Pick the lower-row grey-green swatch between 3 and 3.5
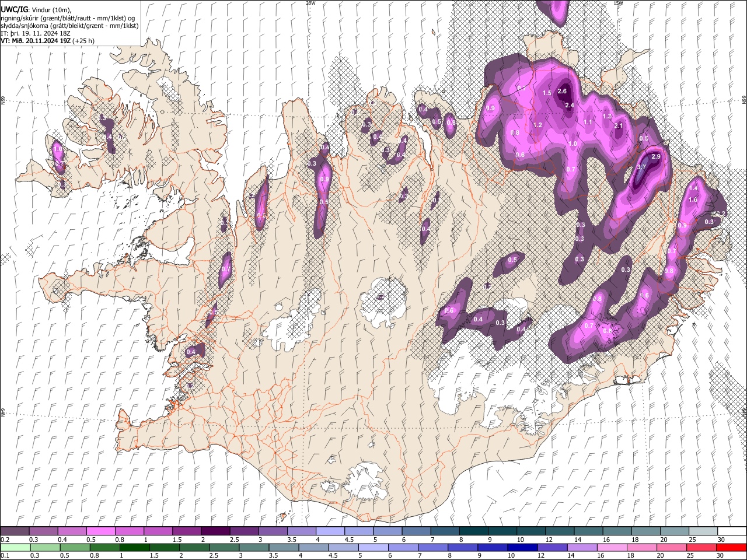 click(x=254, y=548)
